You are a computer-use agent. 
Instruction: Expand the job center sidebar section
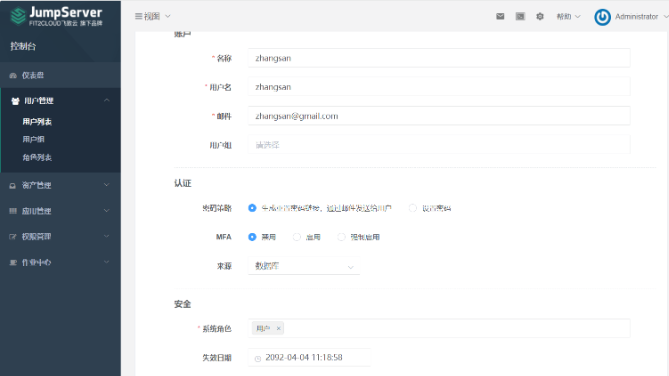(107, 262)
